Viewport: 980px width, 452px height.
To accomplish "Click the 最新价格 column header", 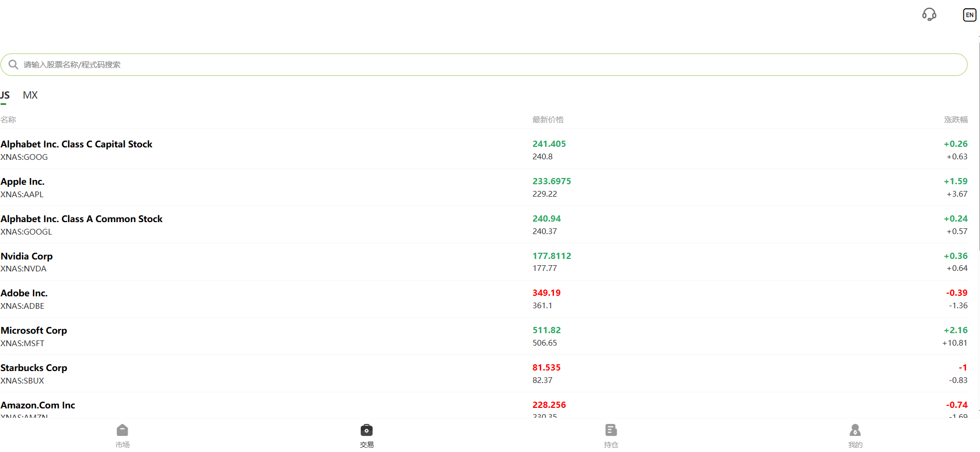I will pyautogui.click(x=548, y=119).
